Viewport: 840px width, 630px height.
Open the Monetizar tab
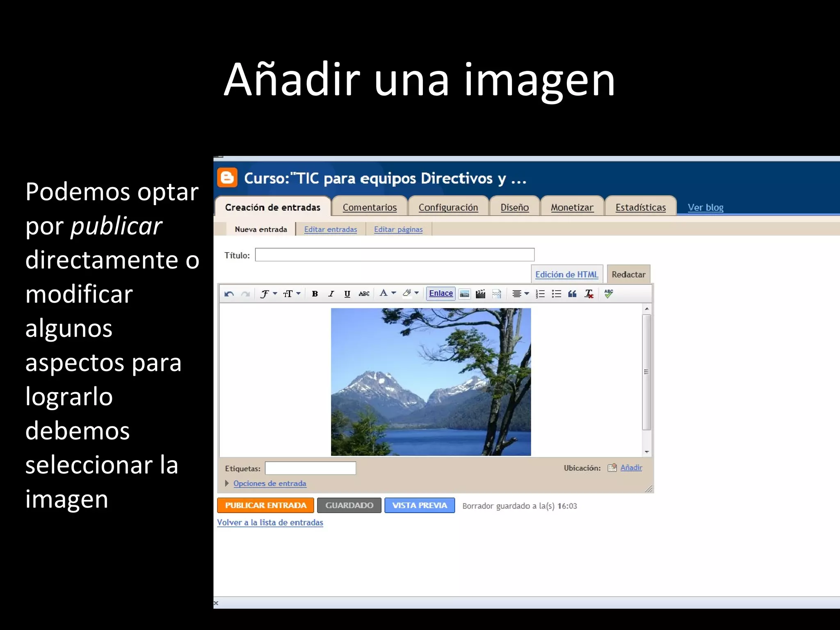tap(572, 207)
